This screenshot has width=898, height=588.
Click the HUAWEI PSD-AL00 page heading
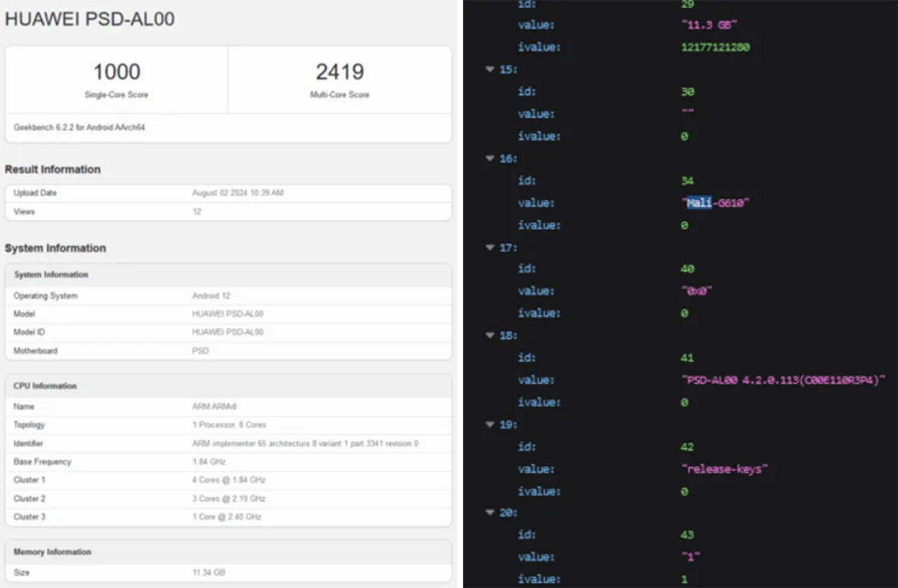pos(90,19)
